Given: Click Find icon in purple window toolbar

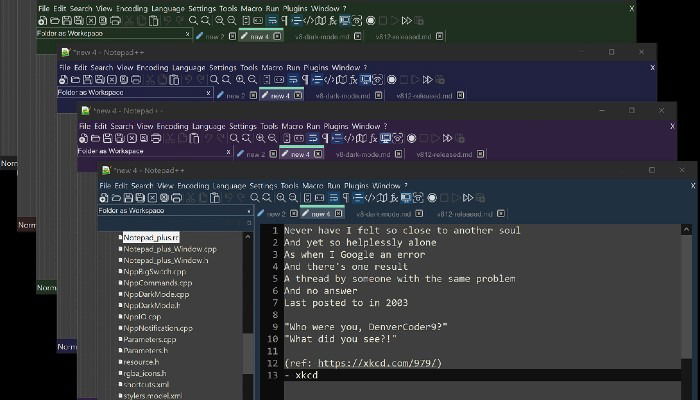Looking at the screenshot, I should point(234,138).
